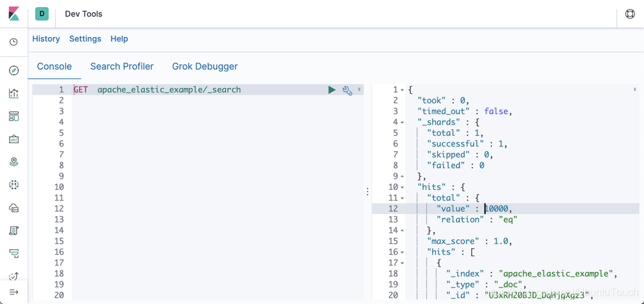Viewport: 644px width, 304px height.
Task: Click line number 10 in request editor gutter
Action: pos(59,187)
